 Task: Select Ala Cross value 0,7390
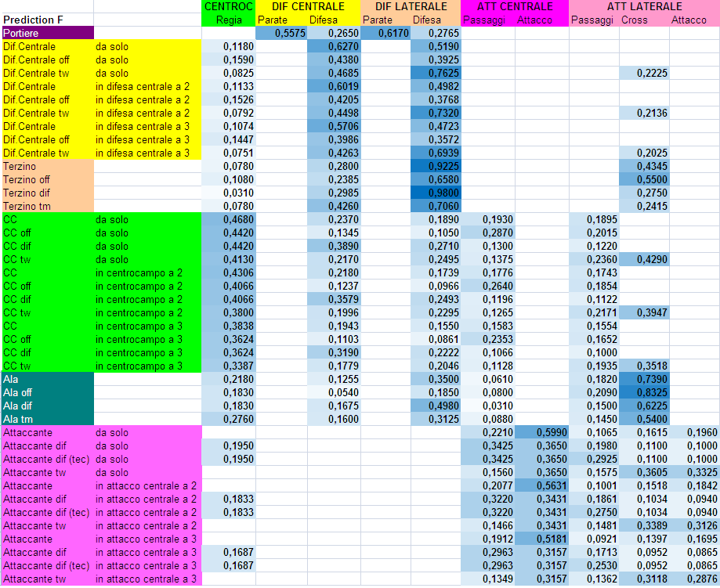point(644,379)
